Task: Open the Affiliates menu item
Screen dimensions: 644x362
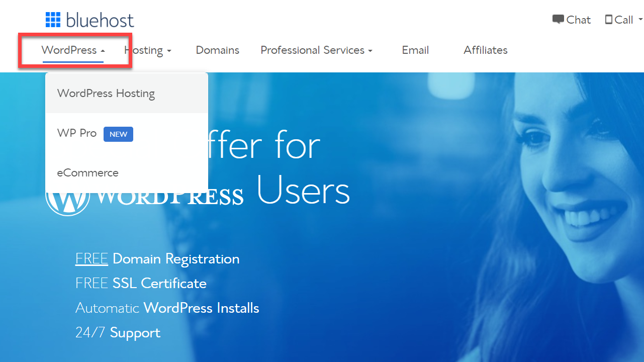Action: click(x=486, y=50)
